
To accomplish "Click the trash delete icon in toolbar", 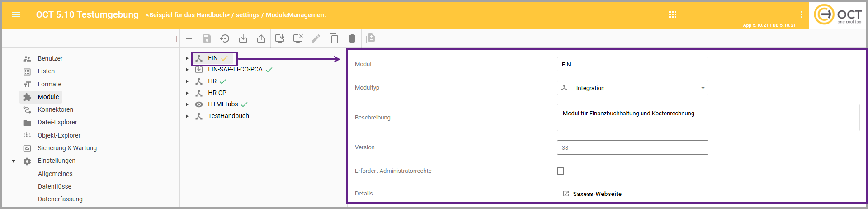I will click(x=352, y=38).
